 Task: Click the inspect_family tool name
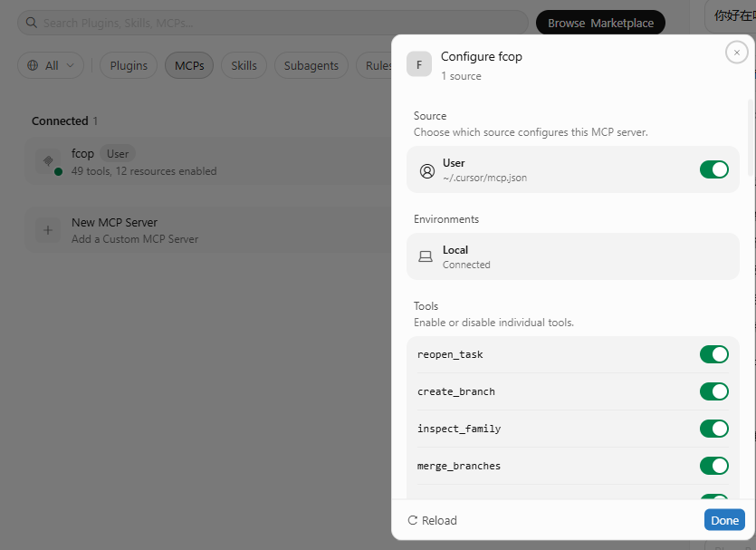click(459, 429)
